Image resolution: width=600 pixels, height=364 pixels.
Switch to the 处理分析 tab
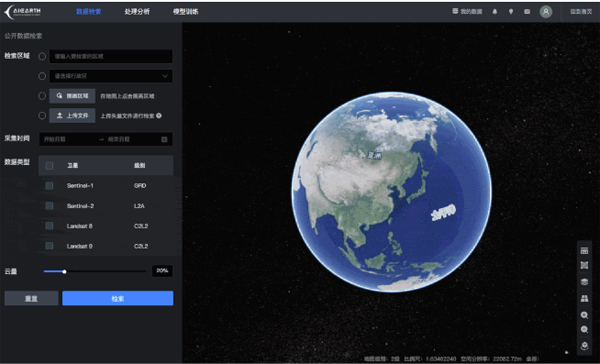point(137,11)
